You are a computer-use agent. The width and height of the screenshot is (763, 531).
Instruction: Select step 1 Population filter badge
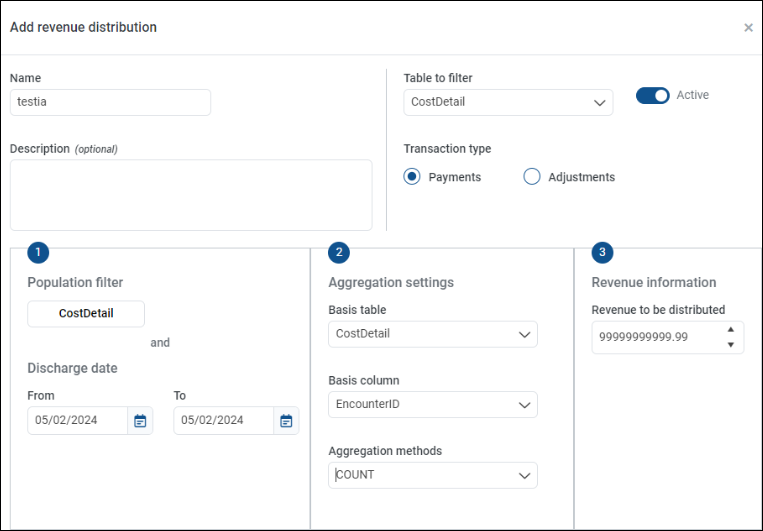(38, 252)
